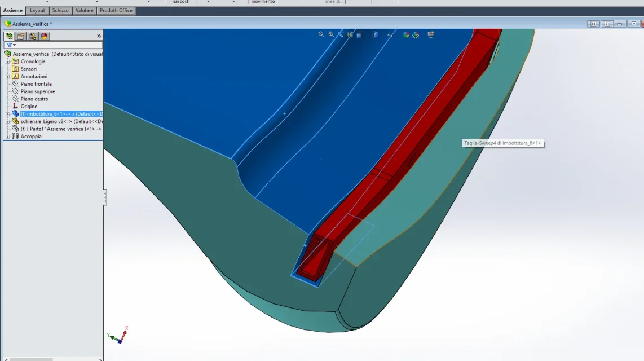Switch to the ConfigurationManager tab icon
This screenshot has width=644, height=361.
click(33, 36)
